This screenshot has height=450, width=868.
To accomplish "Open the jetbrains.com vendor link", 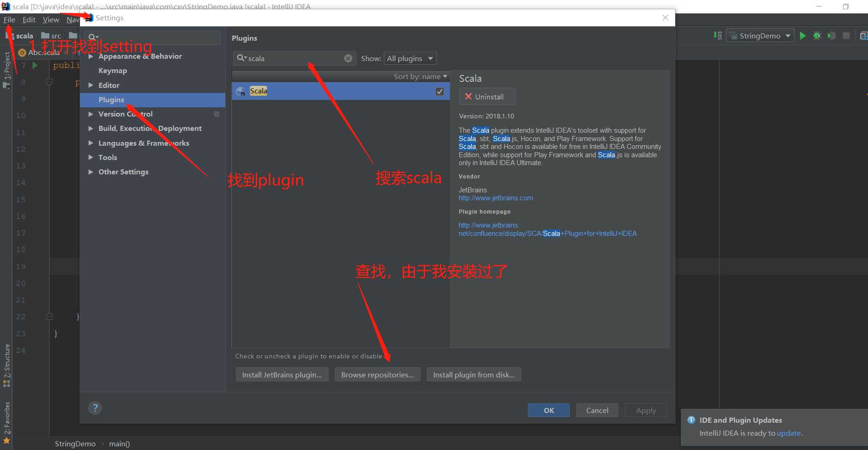I will tap(496, 198).
